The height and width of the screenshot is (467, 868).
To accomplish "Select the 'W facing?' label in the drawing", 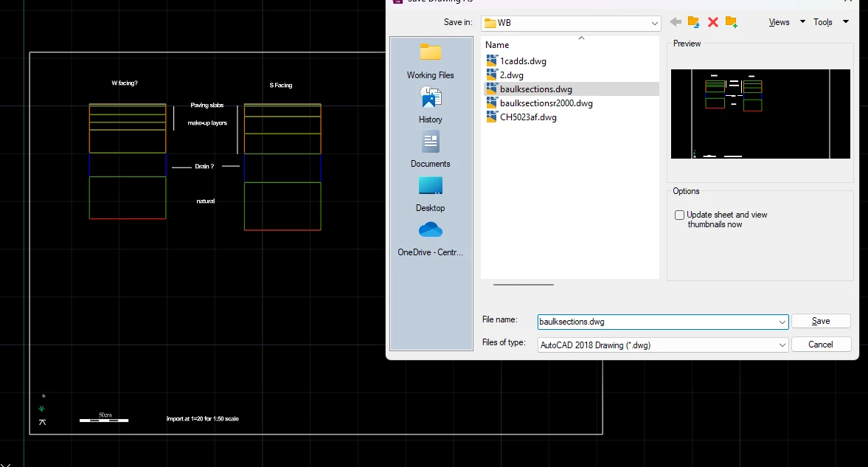I will click(x=125, y=83).
